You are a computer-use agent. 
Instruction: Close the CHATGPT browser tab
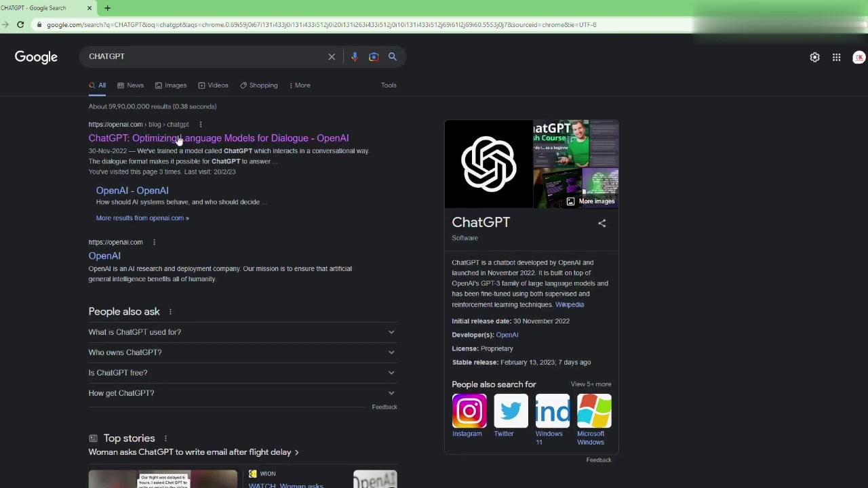(89, 8)
